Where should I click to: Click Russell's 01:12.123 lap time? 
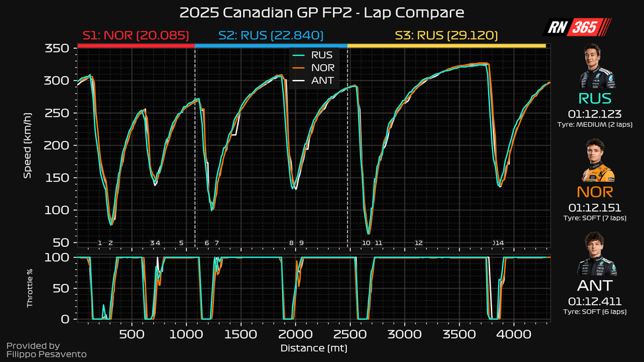(596, 114)
